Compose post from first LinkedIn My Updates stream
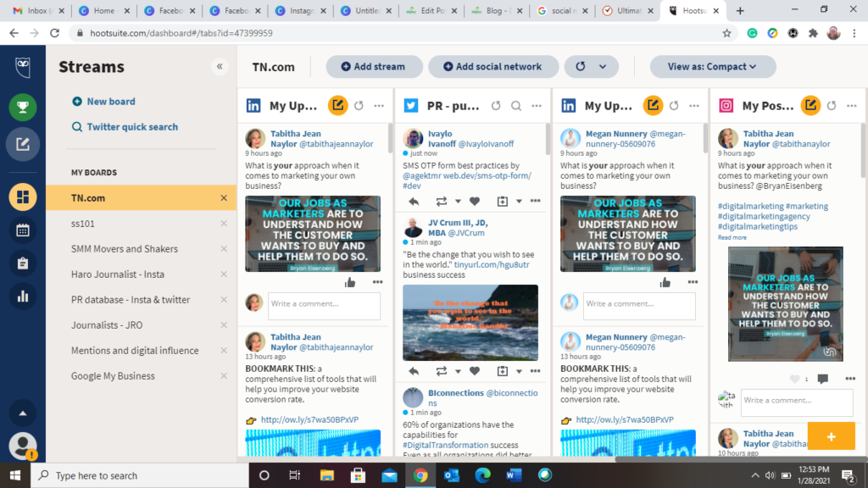 tap(337, 105)
